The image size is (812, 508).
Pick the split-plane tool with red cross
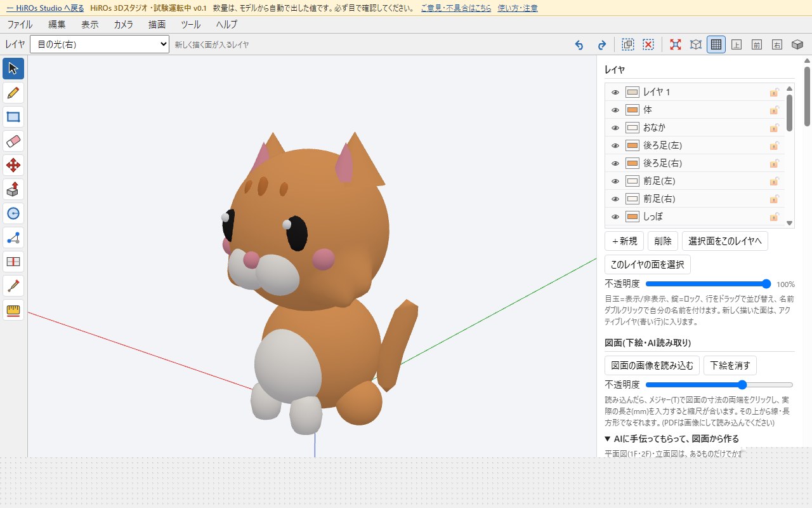[x=13, y=262]
